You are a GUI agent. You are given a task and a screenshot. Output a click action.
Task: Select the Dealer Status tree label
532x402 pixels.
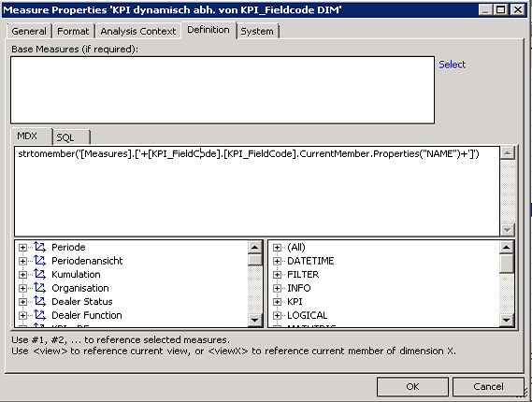[x=82, y=302]
